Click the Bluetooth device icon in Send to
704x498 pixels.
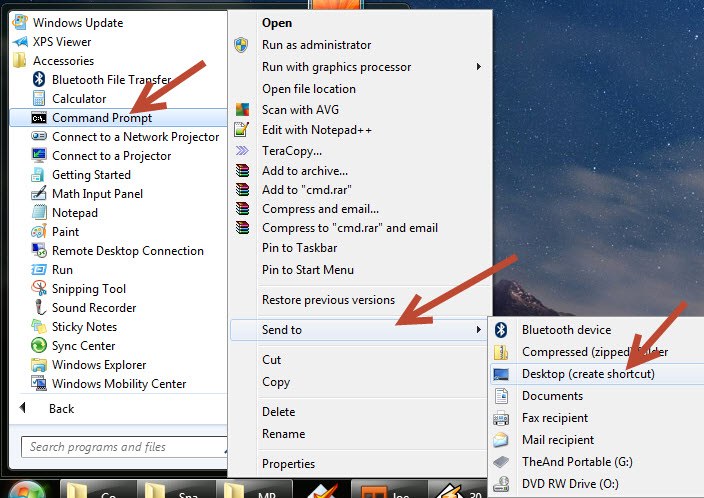point(501,330)
